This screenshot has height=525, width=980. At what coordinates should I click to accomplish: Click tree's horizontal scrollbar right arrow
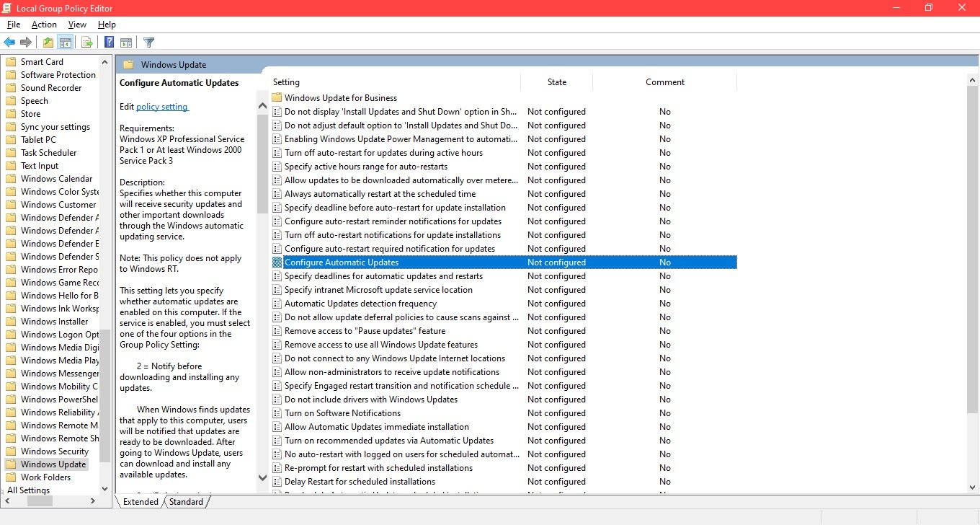click(93, 501)
